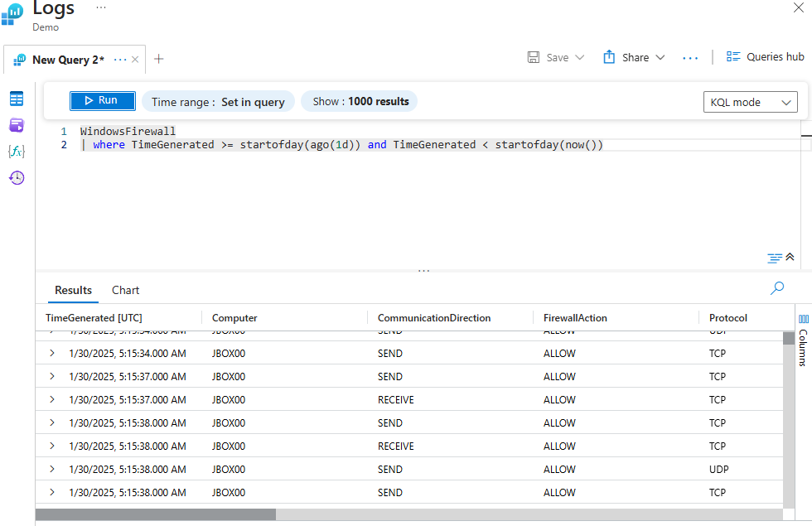The image size is (812, 526).
Task: Click the editor-results splitter handle dots
Action: pyautogui.click(x=423, y=271)
